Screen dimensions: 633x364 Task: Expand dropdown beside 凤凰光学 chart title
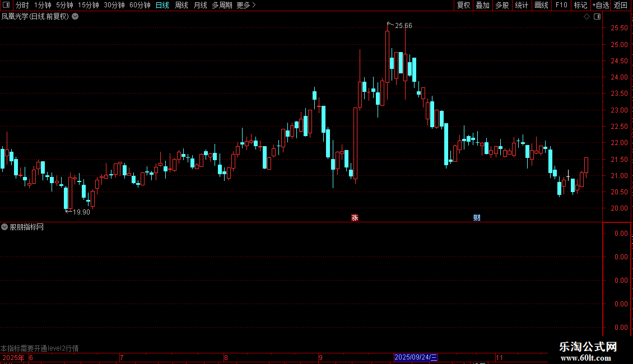pyautogui.click(x=75, y=17)
